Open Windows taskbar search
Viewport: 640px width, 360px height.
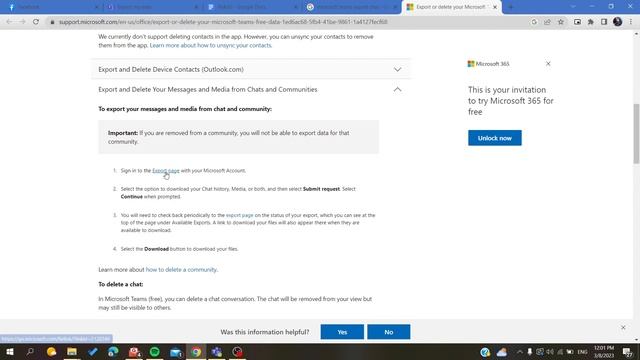(30, 352)
